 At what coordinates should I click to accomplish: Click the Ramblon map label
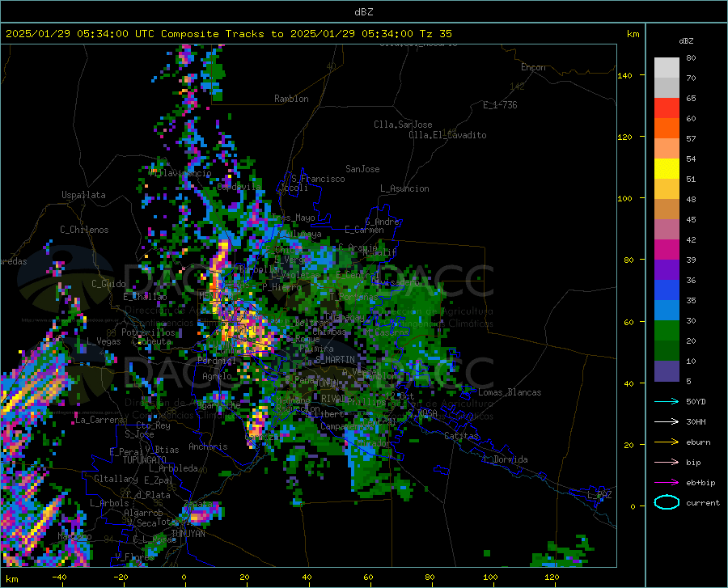tap(291, 99)
